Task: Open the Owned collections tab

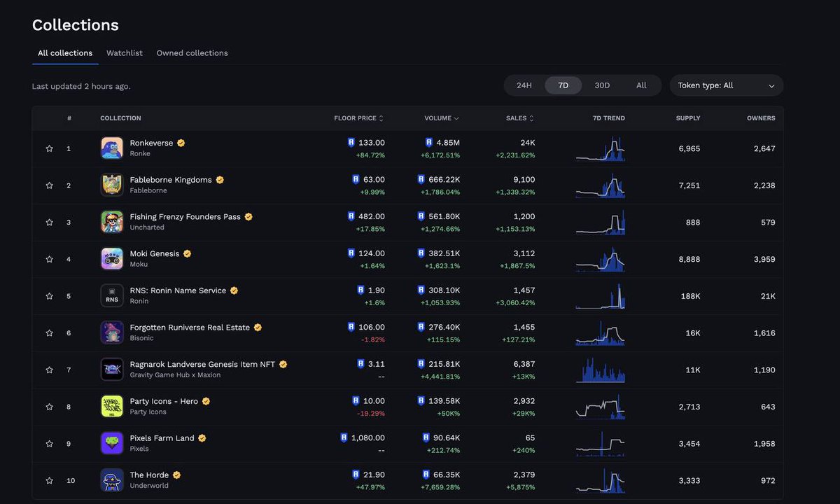Action: 192,53
